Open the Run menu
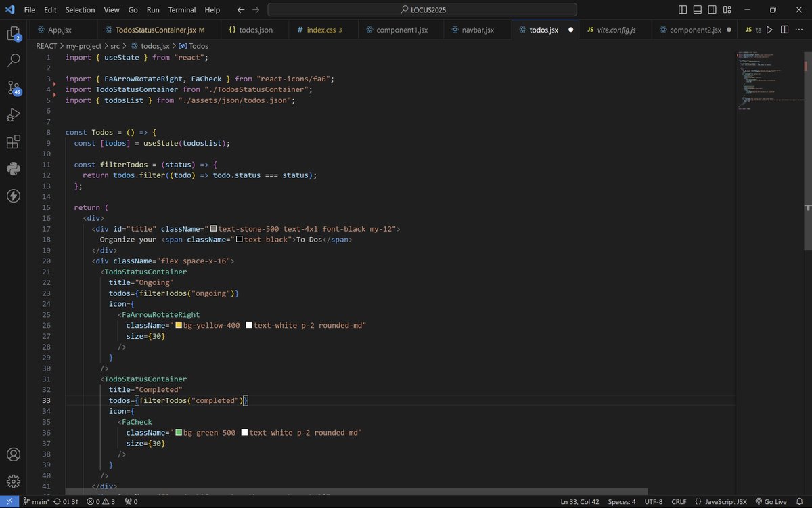Viewport: 812px width, 508px height. tap(153, 10)
